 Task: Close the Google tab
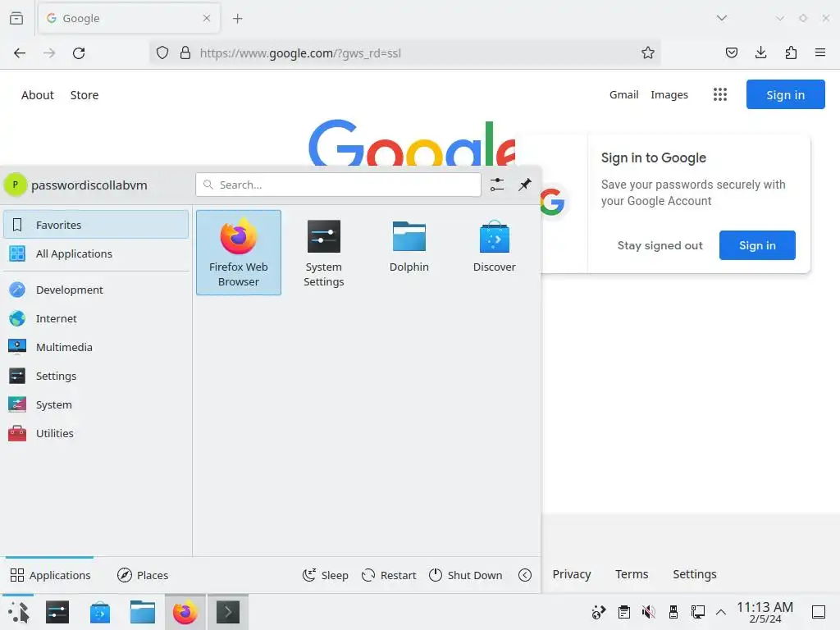click(206, 18)
